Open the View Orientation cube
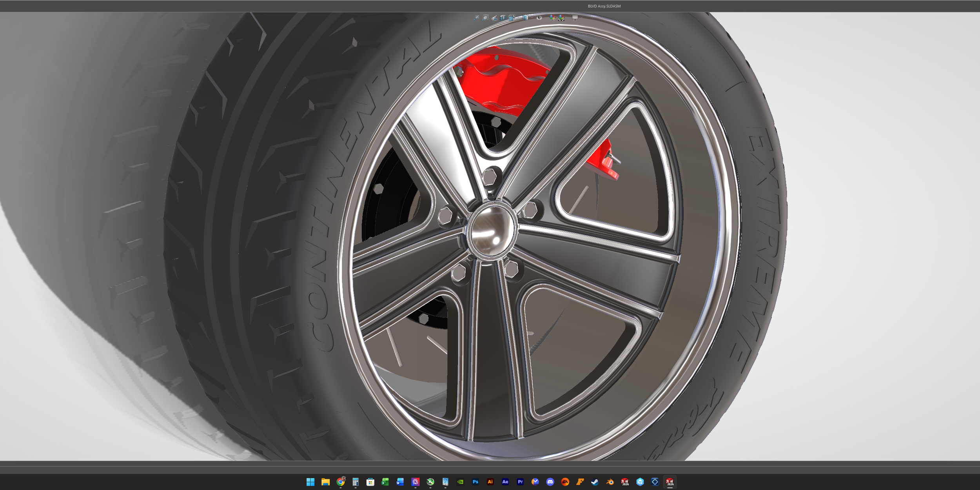980x490 pixels. [x=512, y=18]
